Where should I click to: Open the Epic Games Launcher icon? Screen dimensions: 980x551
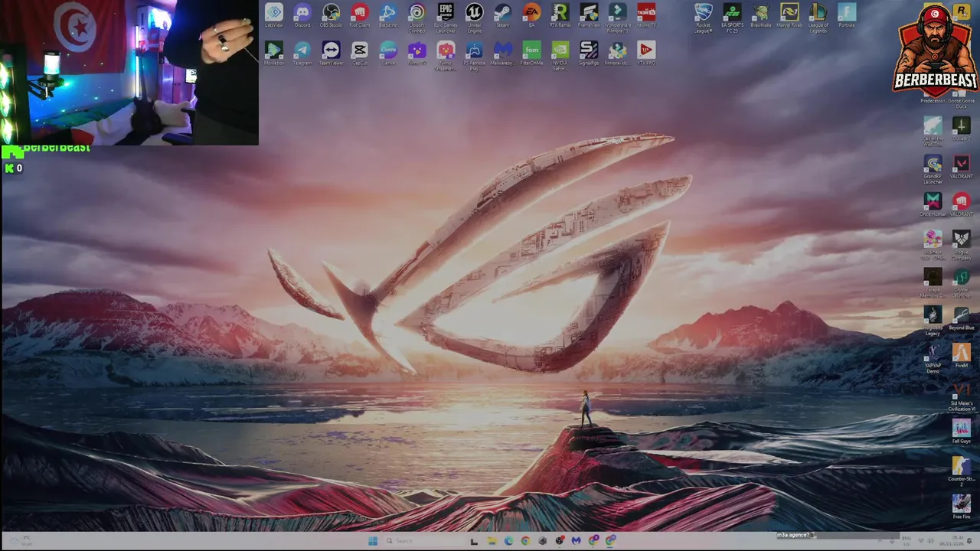[446, 18]
